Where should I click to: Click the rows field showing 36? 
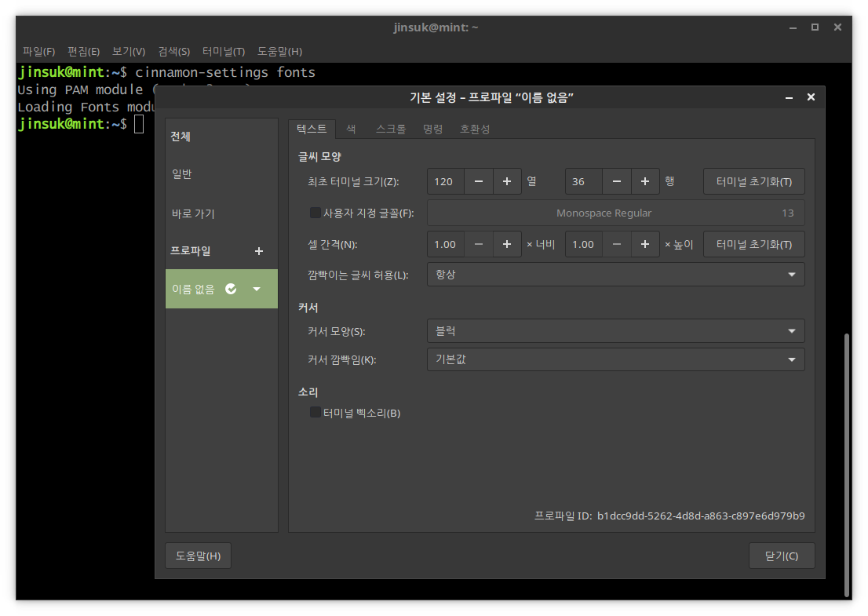coord(584,181)
